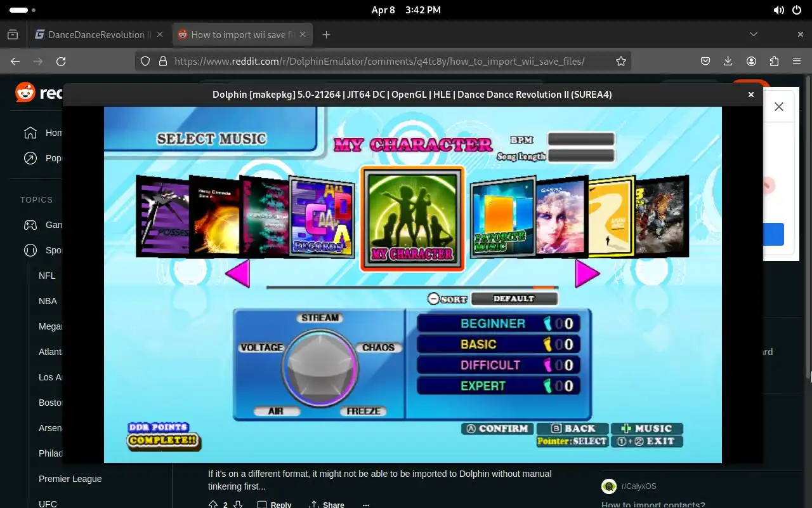812x508 pixels.
Task: Click the browser forward arrow
Action: tap(38, 61)
